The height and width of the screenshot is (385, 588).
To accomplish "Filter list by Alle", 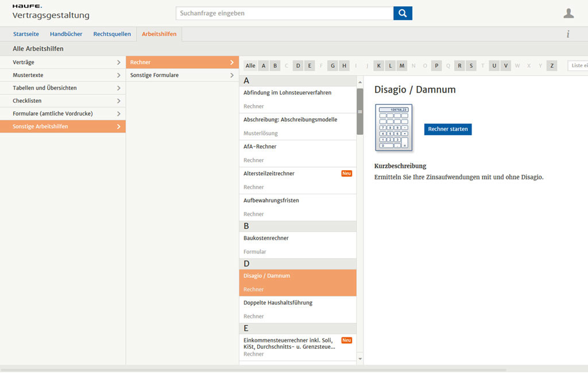I will 250,66.
